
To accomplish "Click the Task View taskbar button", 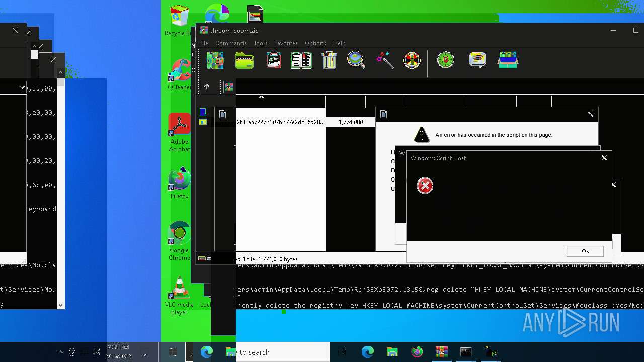I will pos(343,352).
